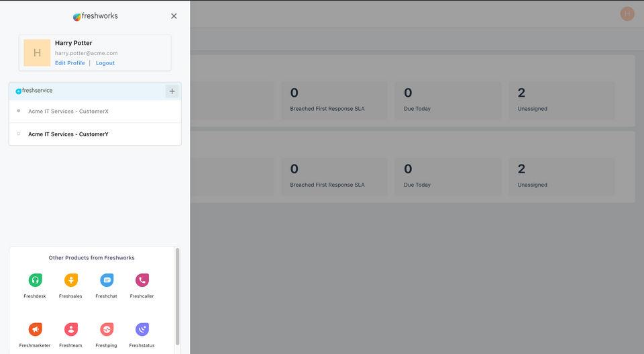644x354 pixels.
Task: Click the Harry Potter name text
Action: [x=74, y=43]
